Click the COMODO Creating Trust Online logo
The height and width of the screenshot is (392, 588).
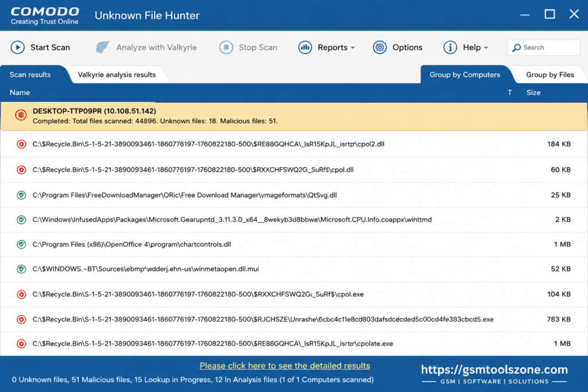45,15
